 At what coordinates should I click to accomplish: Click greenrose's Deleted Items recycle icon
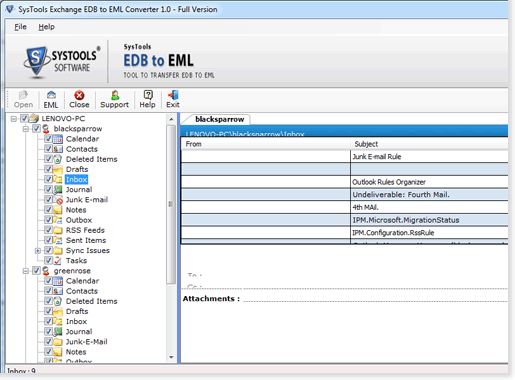[58, 301]
